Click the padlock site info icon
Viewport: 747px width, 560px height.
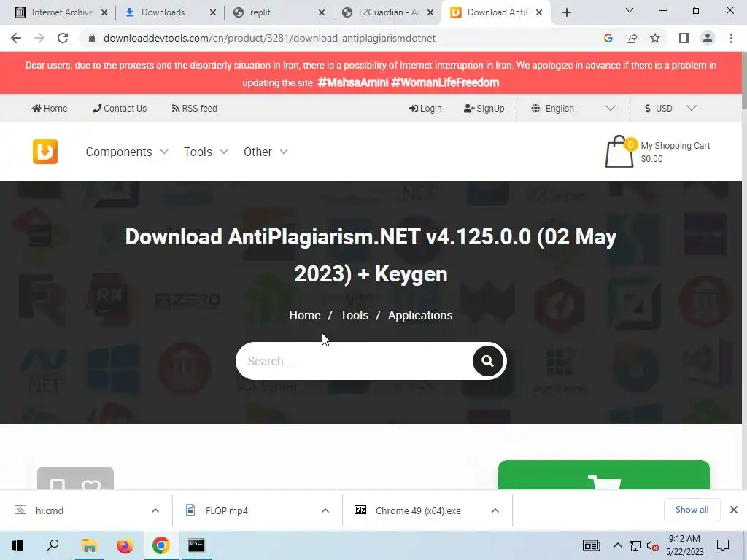coord(92,38)
